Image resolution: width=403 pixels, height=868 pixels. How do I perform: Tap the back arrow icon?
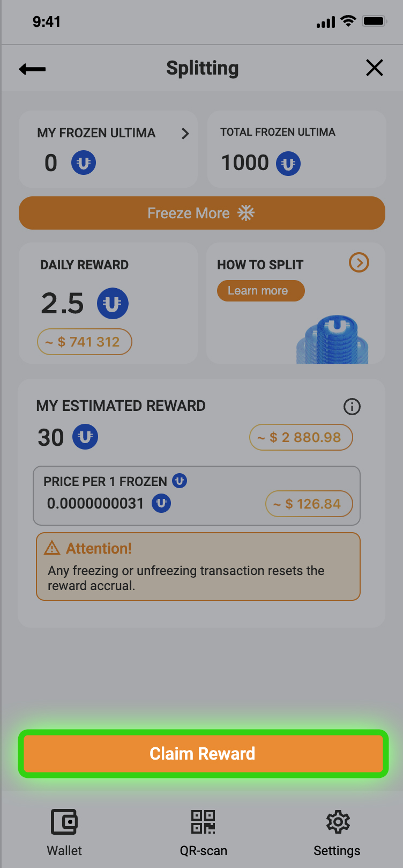(32, 69)
